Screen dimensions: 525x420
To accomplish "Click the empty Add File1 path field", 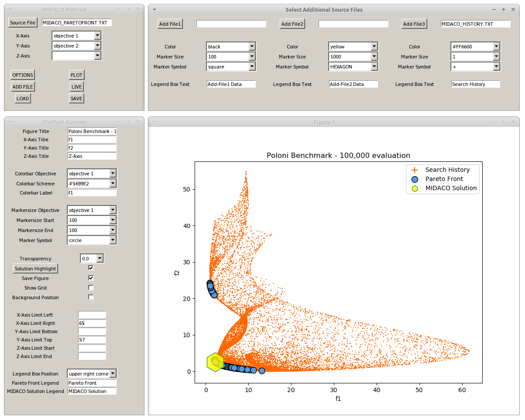I will click(x=231, y=24).
